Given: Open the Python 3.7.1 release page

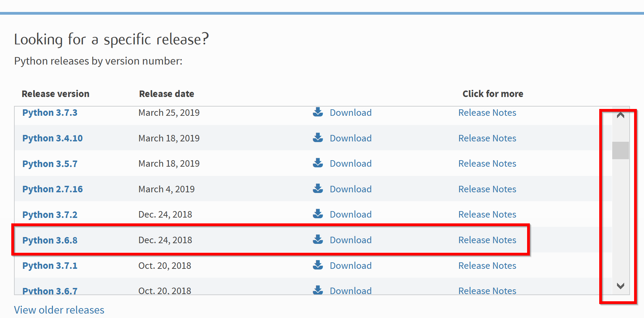Looking at the screenshot, I should [50, 266].
